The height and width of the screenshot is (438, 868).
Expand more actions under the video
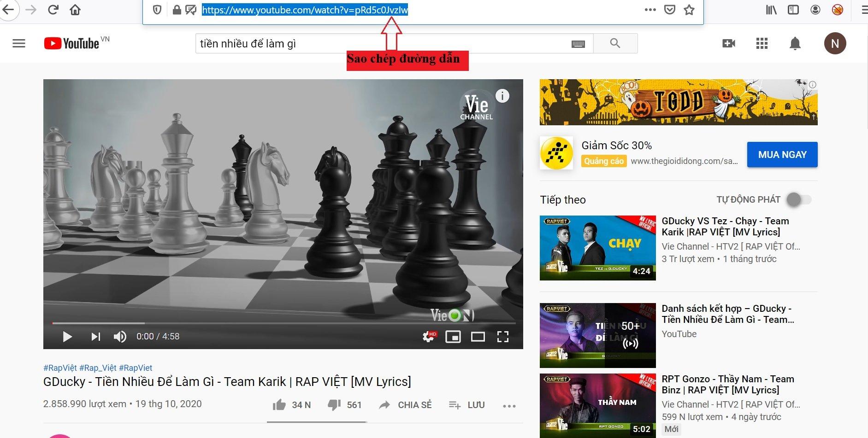click(509, 406)
